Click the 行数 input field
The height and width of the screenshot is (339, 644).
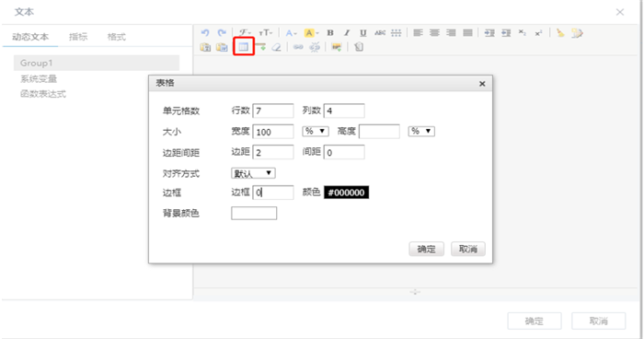pos(273,111)
